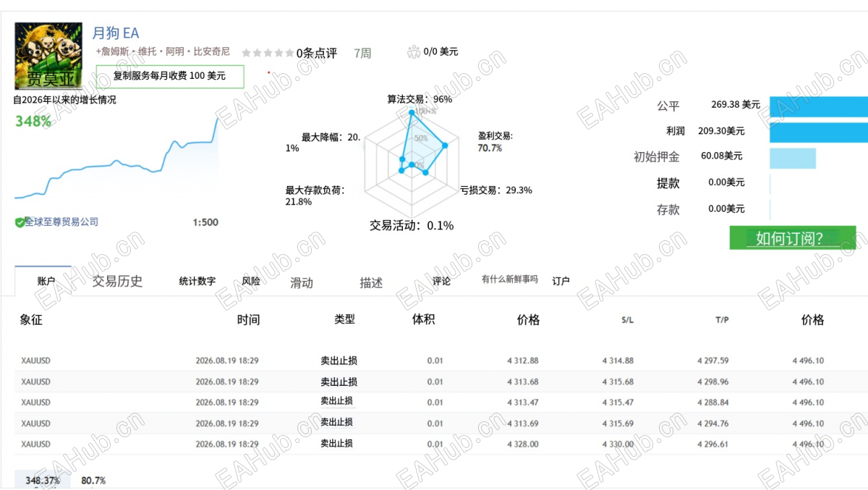This screenshot has width=868, height=490.
Task: Open the 风险 tab
Action: tap(251, 282)
